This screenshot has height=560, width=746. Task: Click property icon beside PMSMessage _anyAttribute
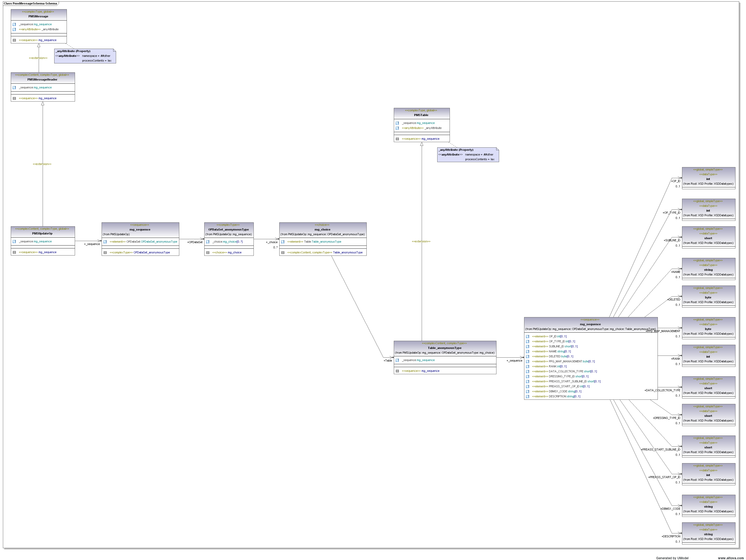14,29
